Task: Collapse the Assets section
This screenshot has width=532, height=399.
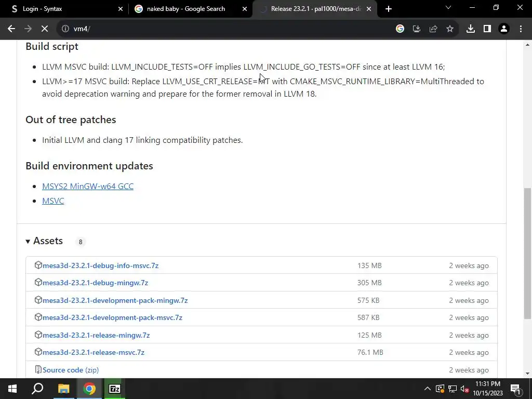Action: 44,241
